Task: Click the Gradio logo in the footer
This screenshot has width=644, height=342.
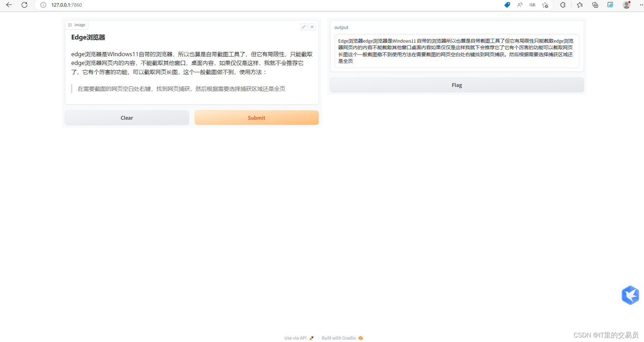Action: coord(361,338)
